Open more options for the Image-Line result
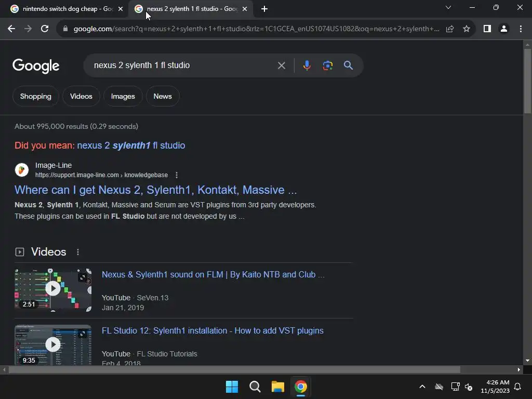The width and height of the screenshot is (532, 399). (x=177, y=175)
